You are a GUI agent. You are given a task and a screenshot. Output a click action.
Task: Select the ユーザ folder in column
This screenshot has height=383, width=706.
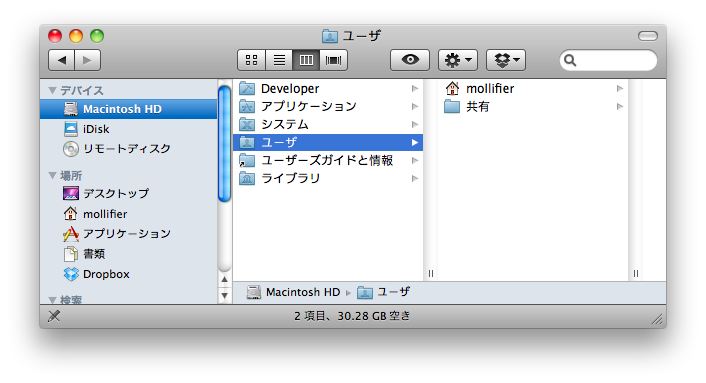click(328, 143)
